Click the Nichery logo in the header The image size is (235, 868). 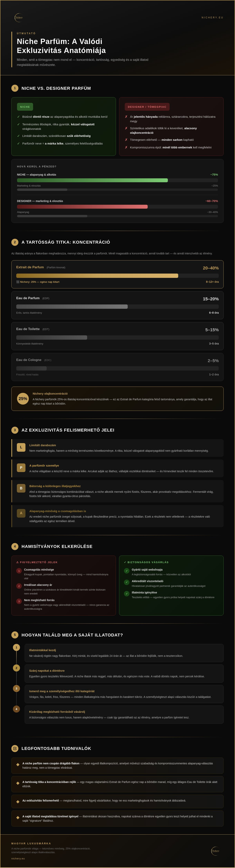pos(19,18)
